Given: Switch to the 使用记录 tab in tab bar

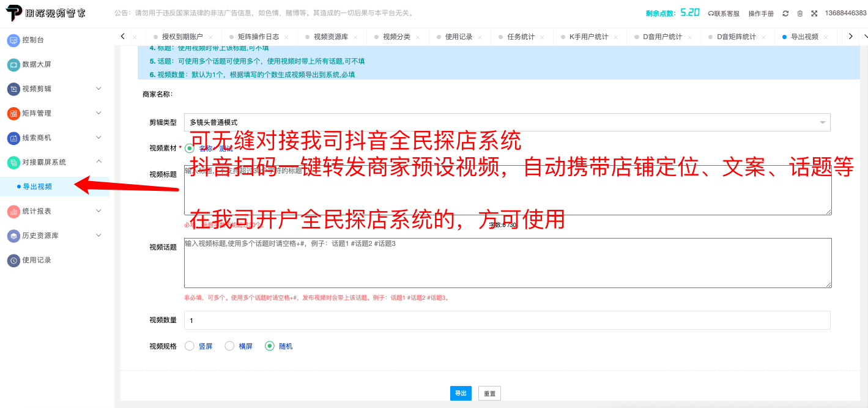Looking at the screenshot, I should 459,37.
